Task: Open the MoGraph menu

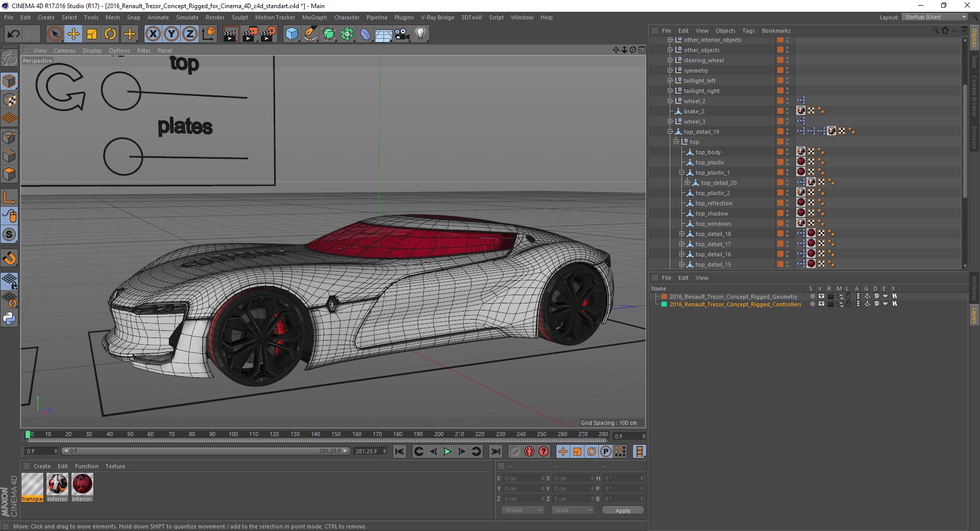Action: tap(314, 17)
